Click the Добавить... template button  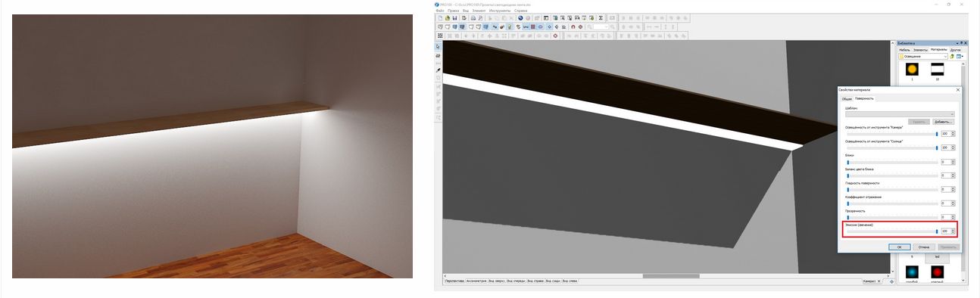coord(943,121)
